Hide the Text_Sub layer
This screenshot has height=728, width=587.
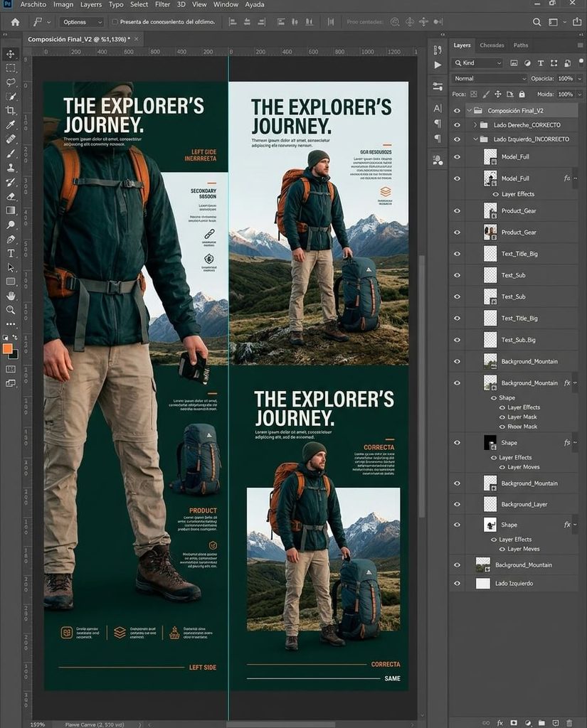[x=457, y=275]
